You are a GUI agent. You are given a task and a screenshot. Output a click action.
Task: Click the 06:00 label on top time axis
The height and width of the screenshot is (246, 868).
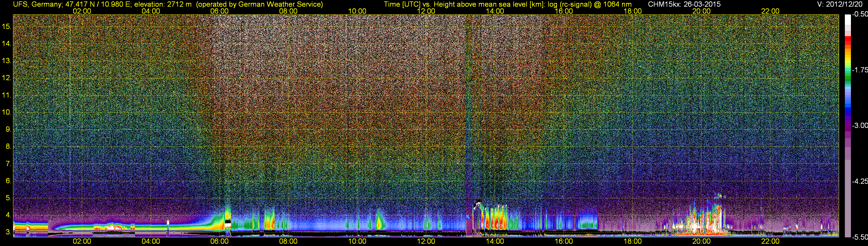pos(219,11)
